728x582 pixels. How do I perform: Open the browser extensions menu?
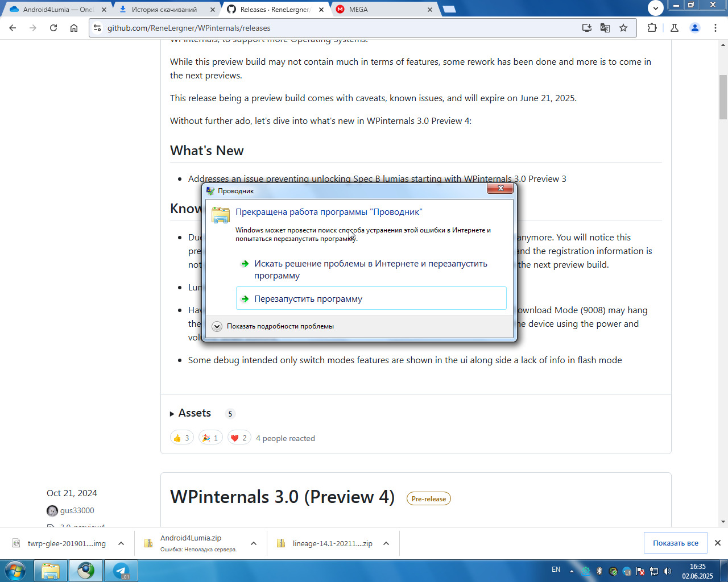click(652, 28)
